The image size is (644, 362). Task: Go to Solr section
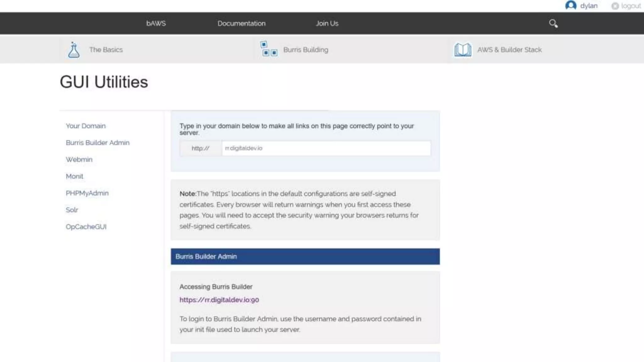pos(72,210)
